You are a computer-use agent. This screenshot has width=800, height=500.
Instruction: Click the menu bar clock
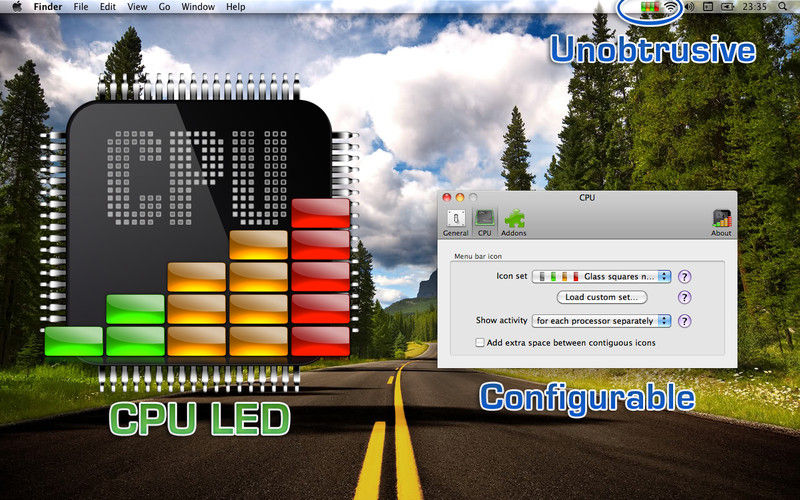pyautogui.click(x=755, y=7)
